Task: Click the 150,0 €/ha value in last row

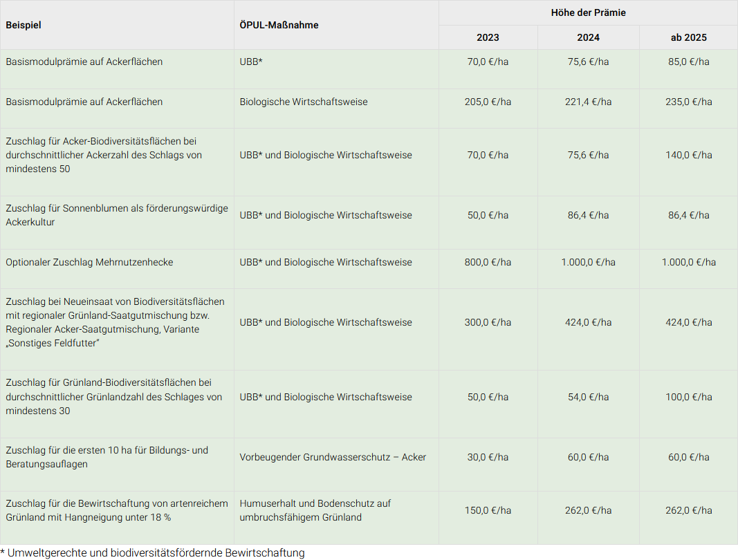Action: click(x=488, y=510)
